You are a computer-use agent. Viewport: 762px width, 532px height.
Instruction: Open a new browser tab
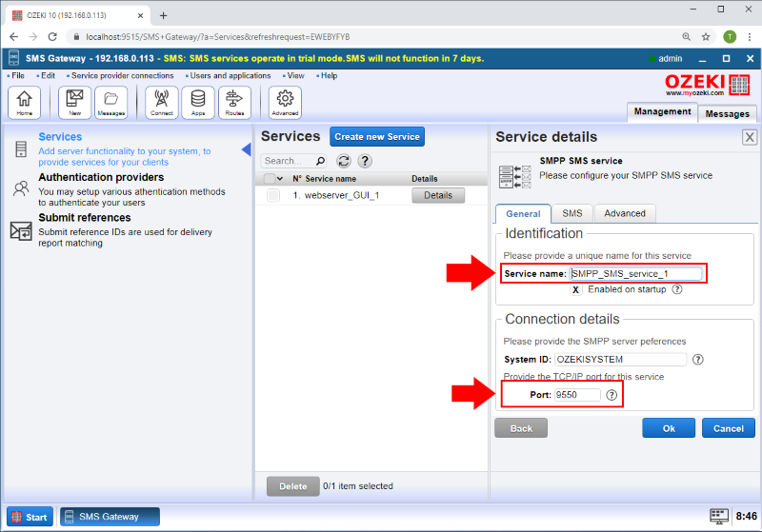click(x=163, y=15)
